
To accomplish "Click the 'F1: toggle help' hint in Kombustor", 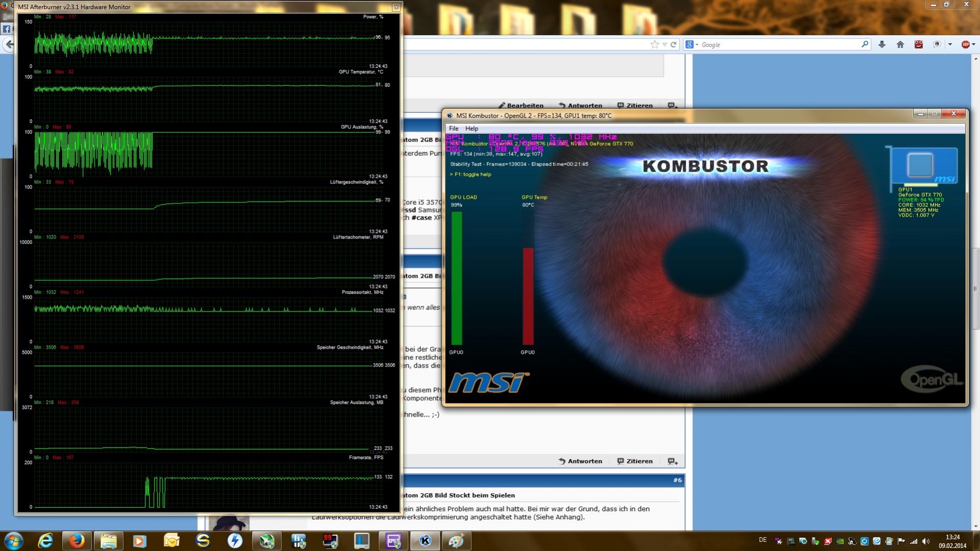I will click(470, 175).
